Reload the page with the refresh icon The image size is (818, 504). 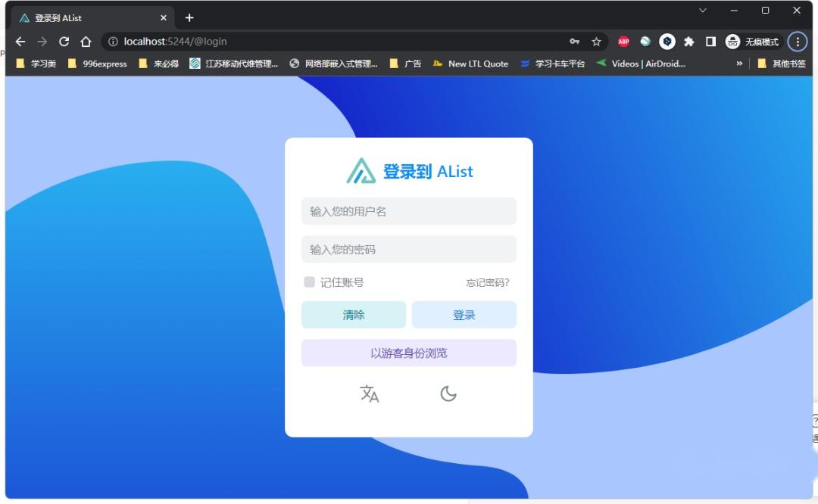pyautogui.click(x=64, y=42)
